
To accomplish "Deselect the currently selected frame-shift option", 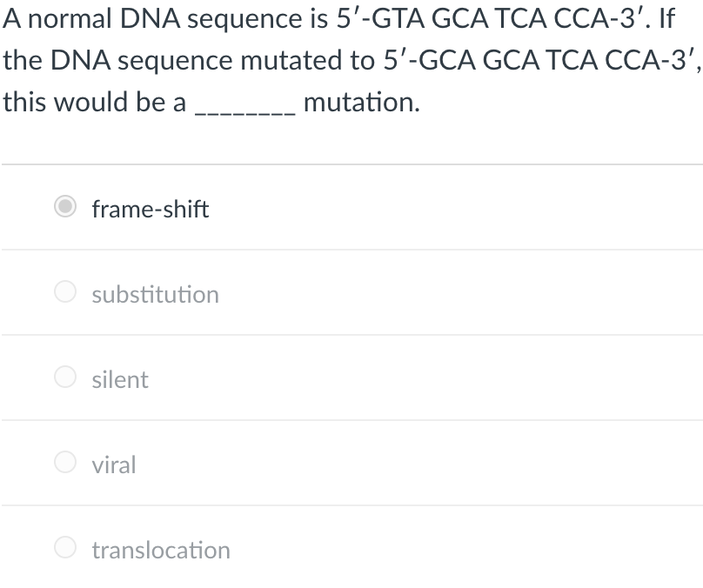I will coord(65,207).
